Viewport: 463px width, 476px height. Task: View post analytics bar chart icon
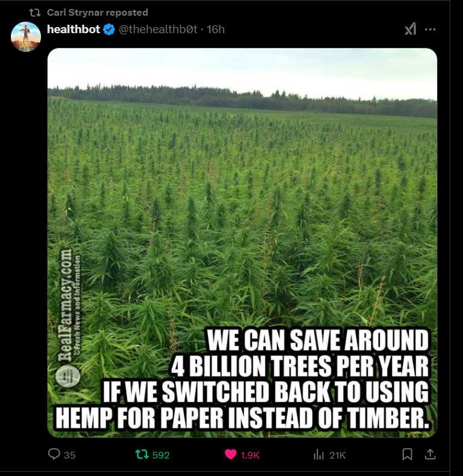pos(318,455)
